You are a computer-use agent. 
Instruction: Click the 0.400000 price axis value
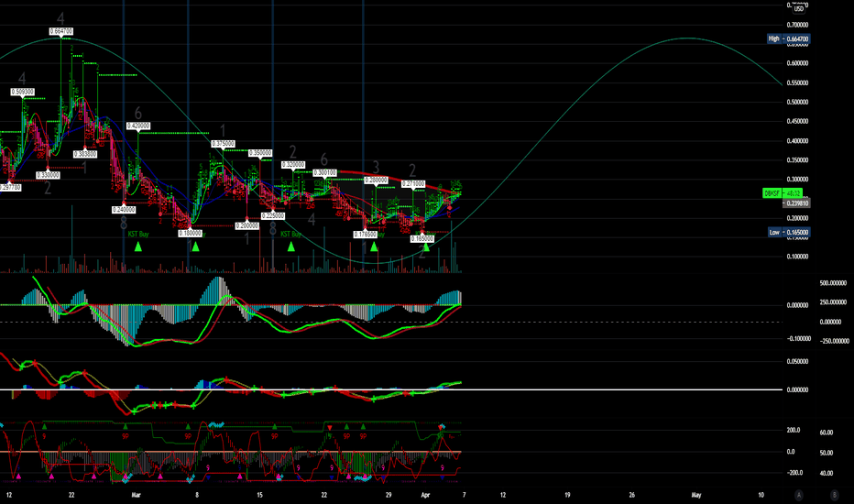click(797, 140)
